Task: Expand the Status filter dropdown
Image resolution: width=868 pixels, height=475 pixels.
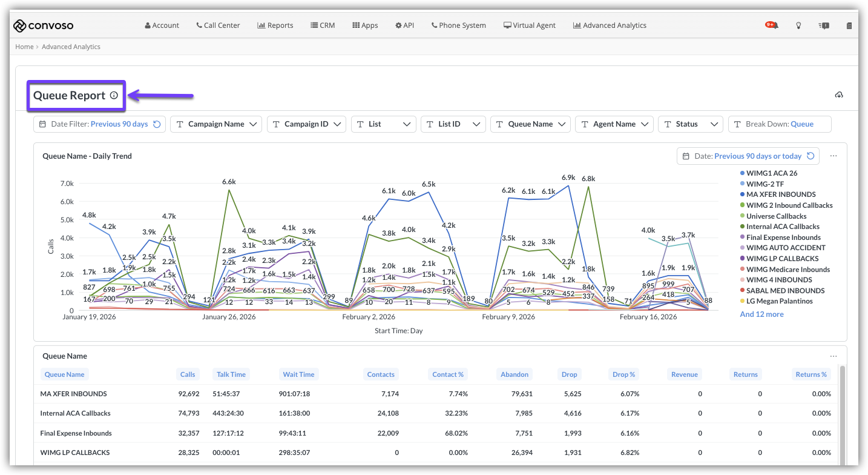Action: tap(691, 124)
